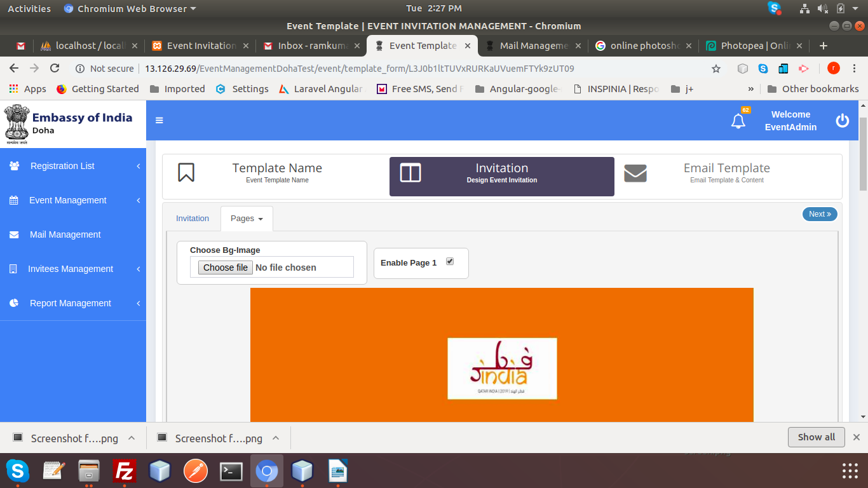Switch to the Mail Management browser tab

[x=532, y=46]
